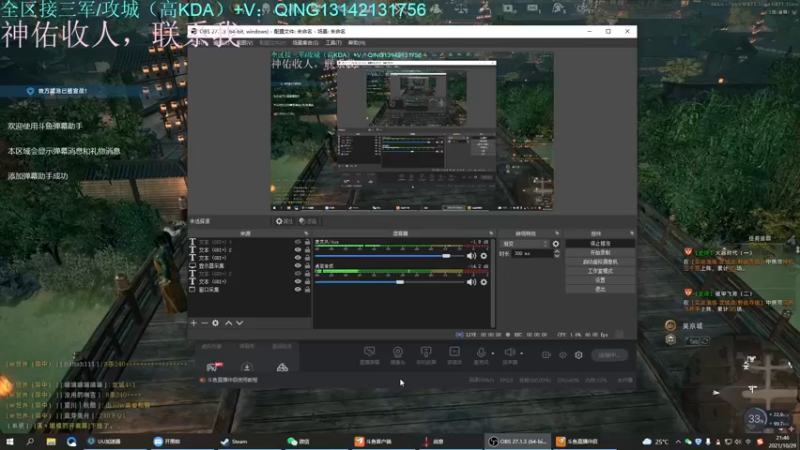This screenshot has height=450, width=800.
Task: Adjust the 时长 duration stepper arrows
Action: pos(557,253)
